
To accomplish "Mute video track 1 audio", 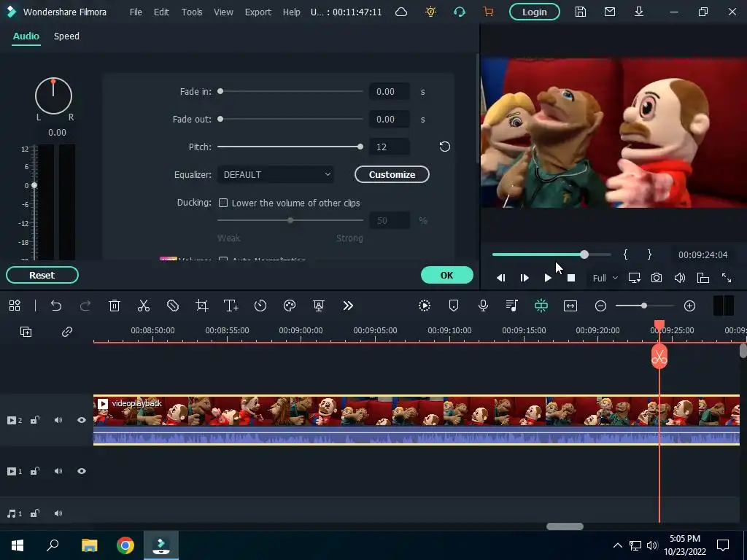I will tap(58, 472).
